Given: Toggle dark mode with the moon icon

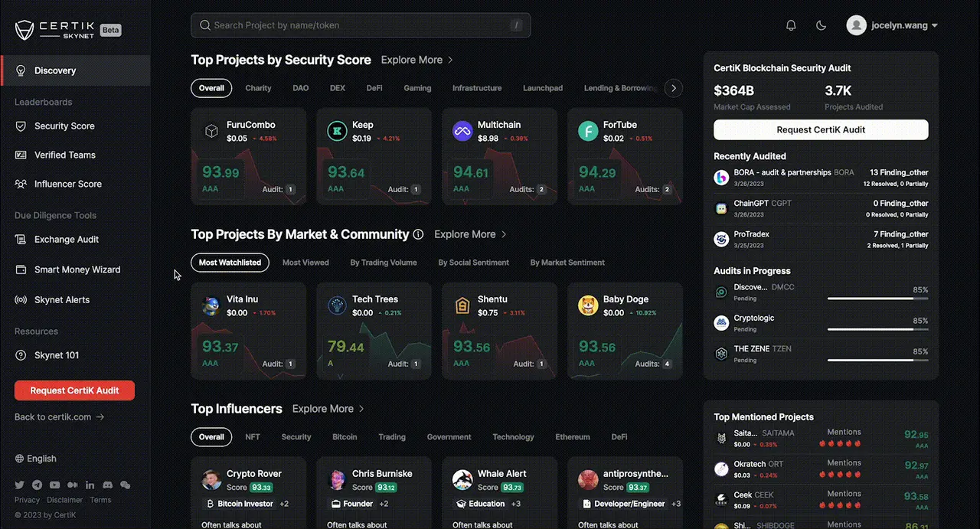Looking at the screenshot, I should tap(822, 25).
